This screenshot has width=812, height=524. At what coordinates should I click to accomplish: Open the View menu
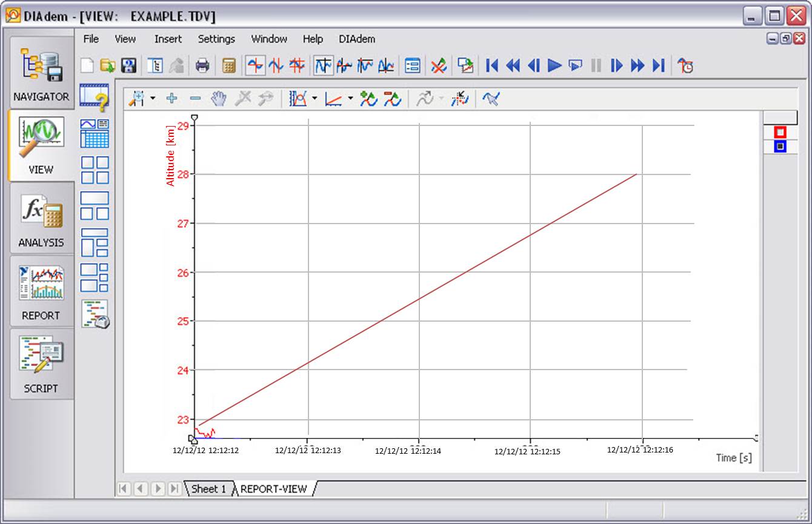tap(125, 39)
